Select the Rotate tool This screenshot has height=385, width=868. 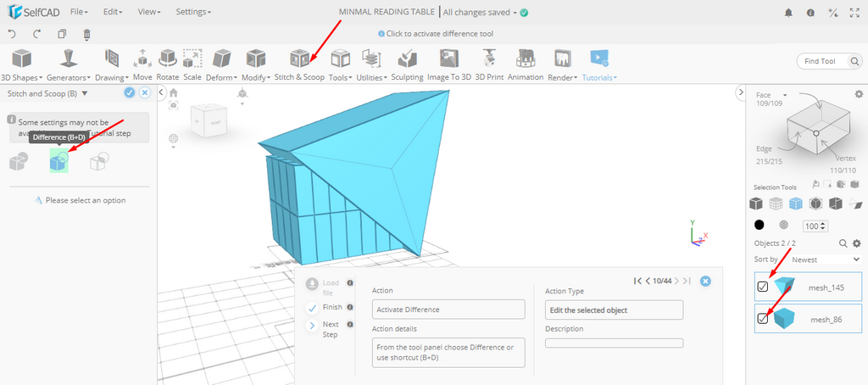tap(168, 64)
